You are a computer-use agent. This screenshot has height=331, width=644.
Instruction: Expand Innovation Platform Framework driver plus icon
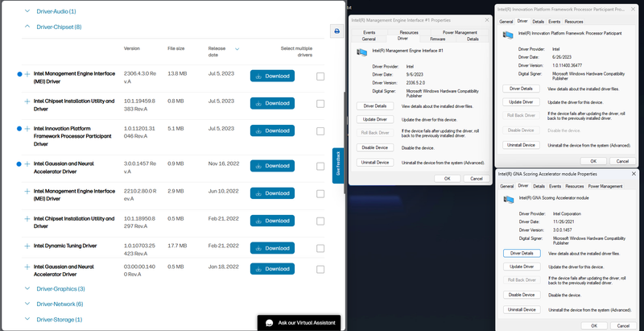[x=27, y=129]
